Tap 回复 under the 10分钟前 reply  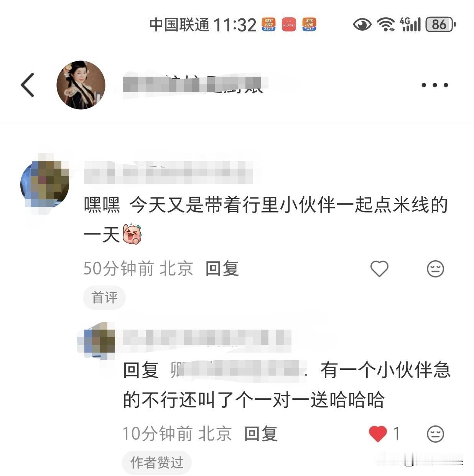coord(261,434)
